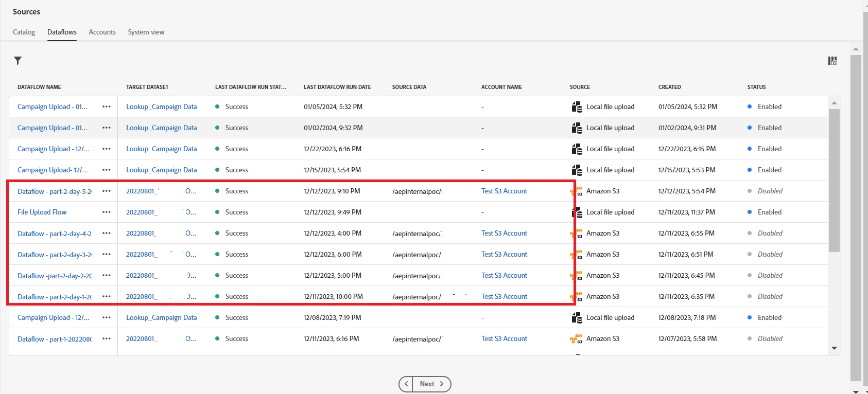Open more actions for Dataflow part-2-day-1 row
This screenshot has height=394, width=868.
[107, 296]
